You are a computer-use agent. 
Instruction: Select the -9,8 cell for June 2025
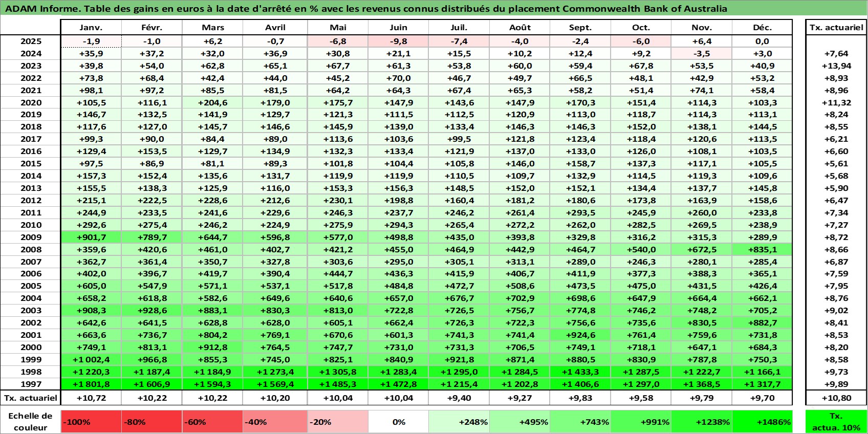click(398, 41)
